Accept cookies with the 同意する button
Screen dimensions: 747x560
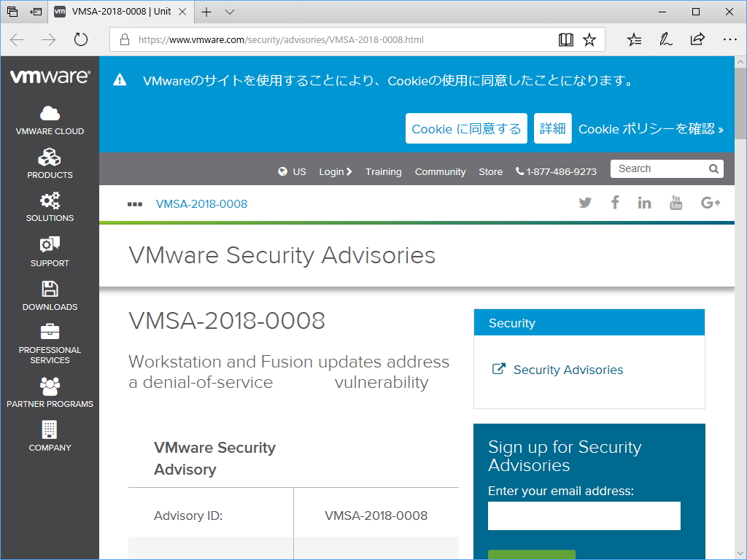pos(466,128)
